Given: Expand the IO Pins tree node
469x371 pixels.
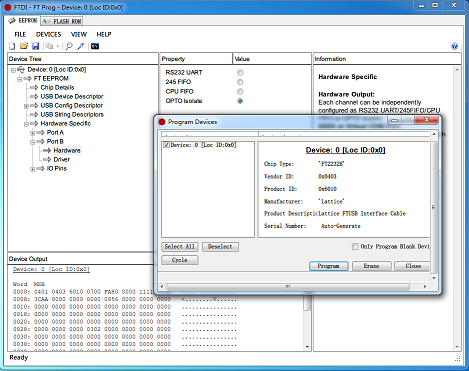Looking at the screenshot, I should coord(33,169).
